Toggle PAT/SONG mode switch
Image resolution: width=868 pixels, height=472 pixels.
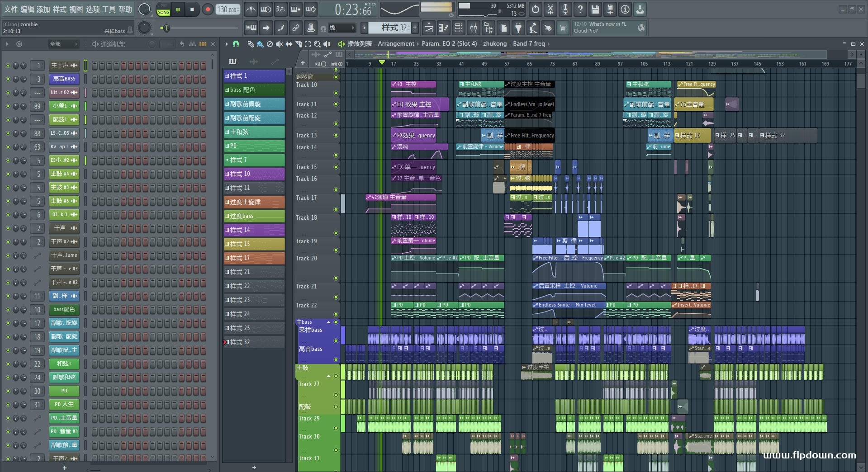point(163,9)
